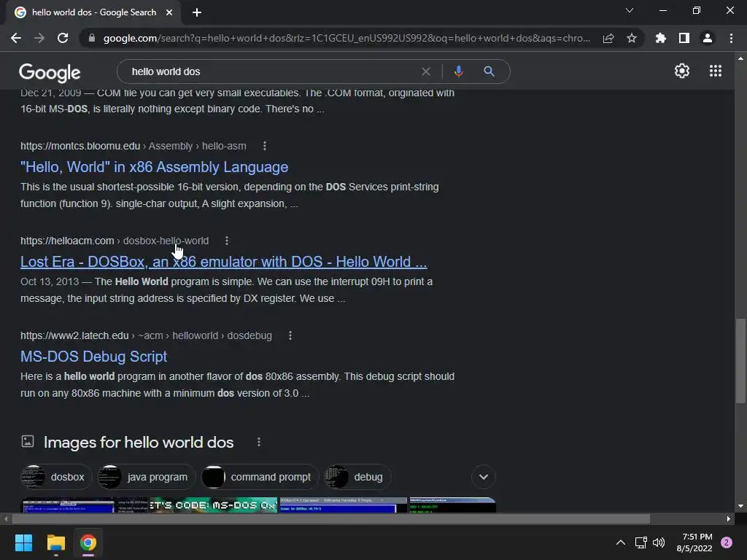Click the montcs.bloomu.edu URL breadcrumb
Image resolution: width=747 pixels, height=560 pixels.
pyautogui.click(x=133, y=146)
